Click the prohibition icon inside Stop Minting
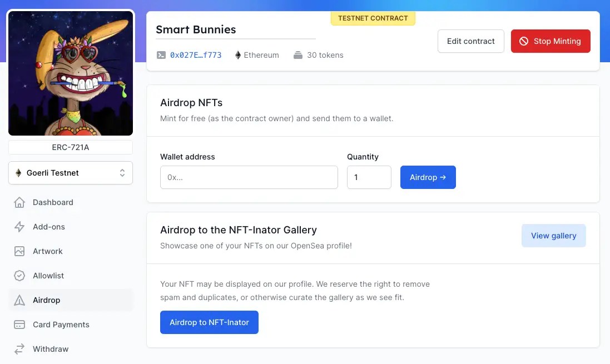 click(523, 41)
